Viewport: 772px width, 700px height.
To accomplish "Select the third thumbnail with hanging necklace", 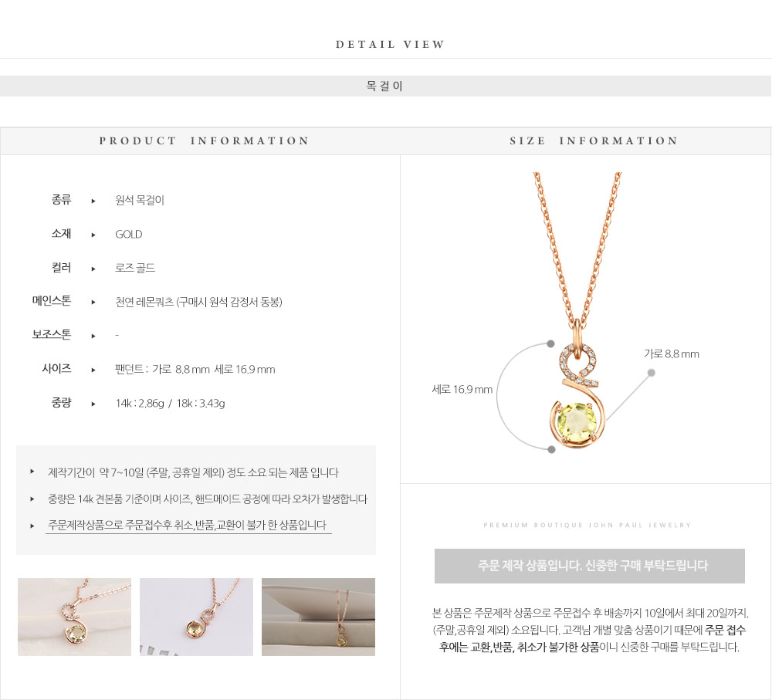I will click(319, 617).
